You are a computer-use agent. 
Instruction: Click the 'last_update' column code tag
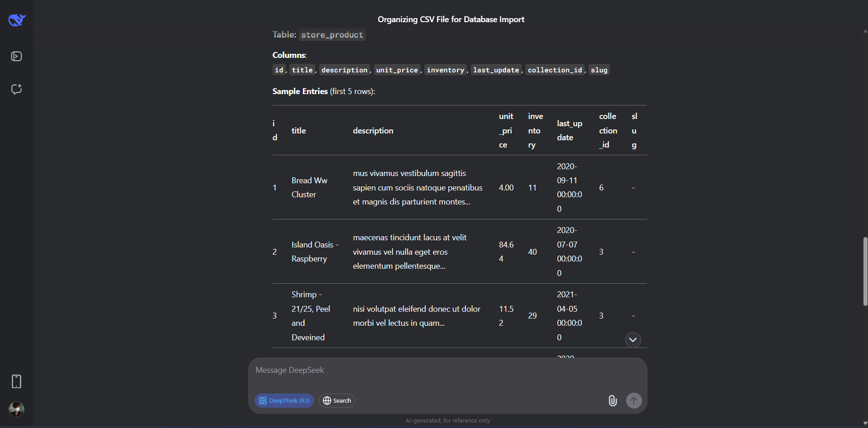(x=496, y=70)
